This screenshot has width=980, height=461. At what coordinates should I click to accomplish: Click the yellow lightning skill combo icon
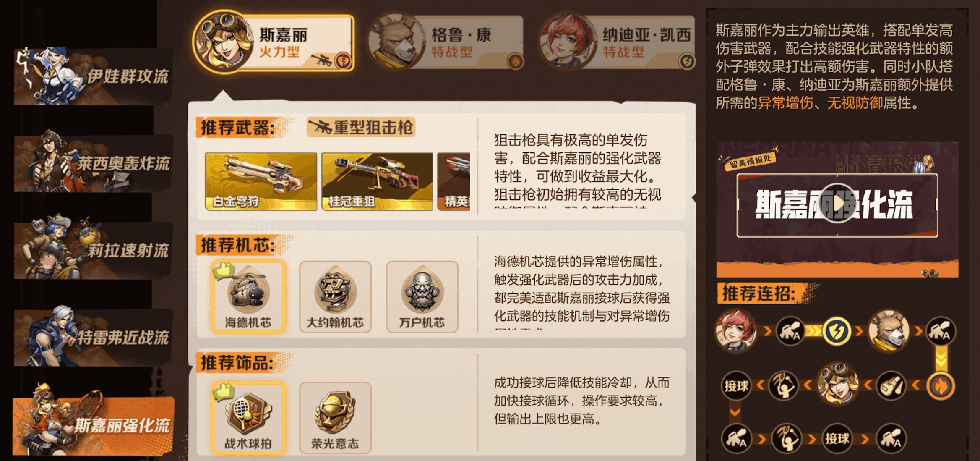tap(836, 331)
